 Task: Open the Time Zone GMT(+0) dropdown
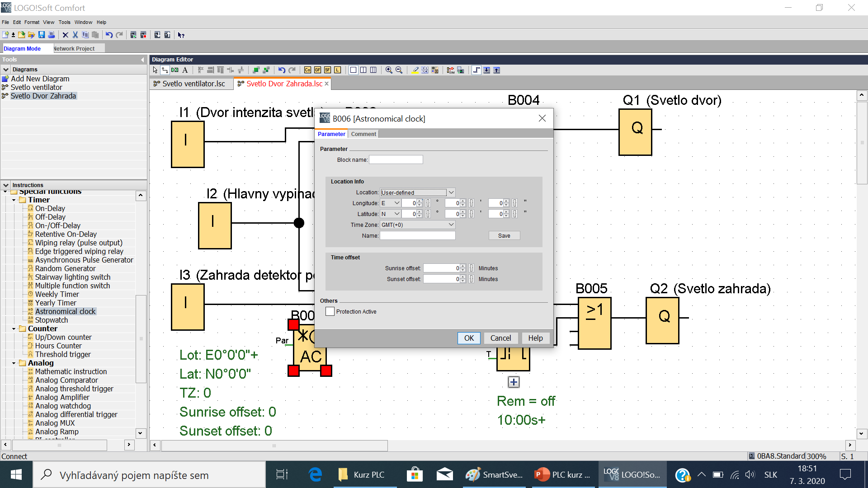pyautogui.click(x=451, y=225)
